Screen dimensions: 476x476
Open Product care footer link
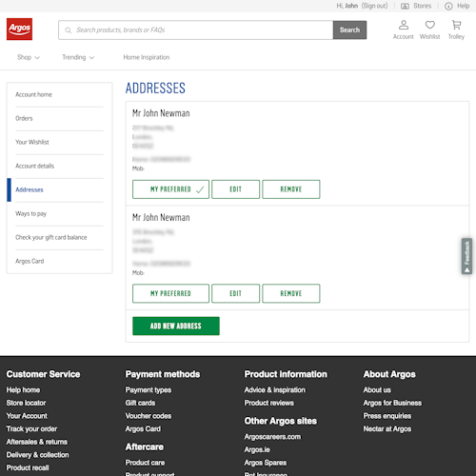click(x=145, y=463)
